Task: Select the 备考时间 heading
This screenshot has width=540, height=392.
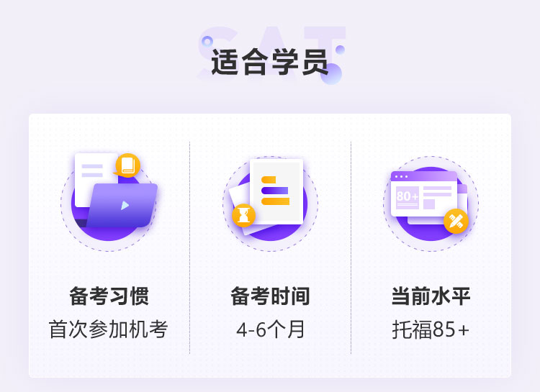Action: [x=270, y=296]
